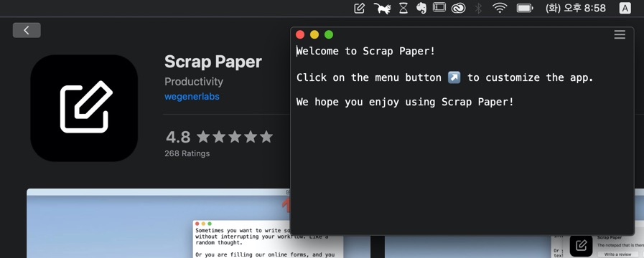Place cursor in 'Welcome to Scrap Paper!' line
The image size is (644, 258).
(366, 52)
